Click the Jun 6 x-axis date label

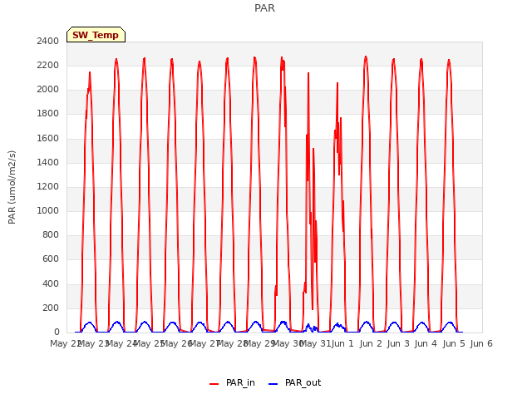point(481,343)
